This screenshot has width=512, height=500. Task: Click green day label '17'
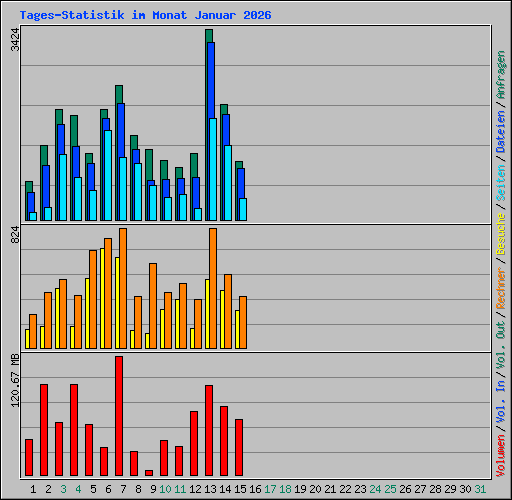click(x=270, y=489)
